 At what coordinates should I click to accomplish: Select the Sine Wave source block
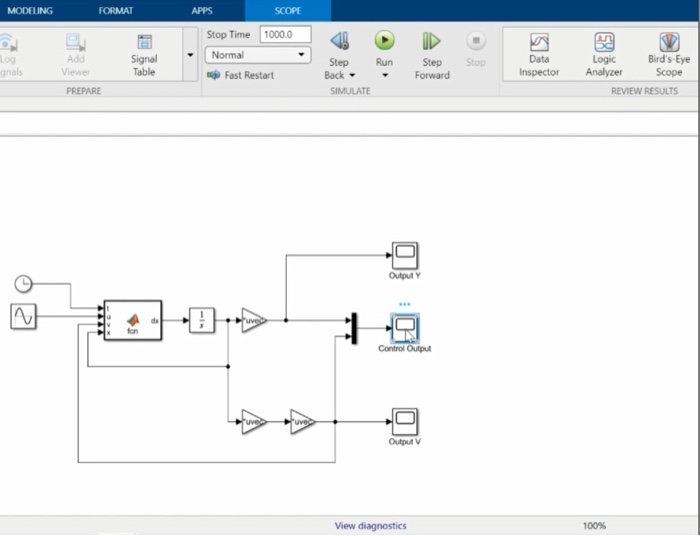point(23,316)
